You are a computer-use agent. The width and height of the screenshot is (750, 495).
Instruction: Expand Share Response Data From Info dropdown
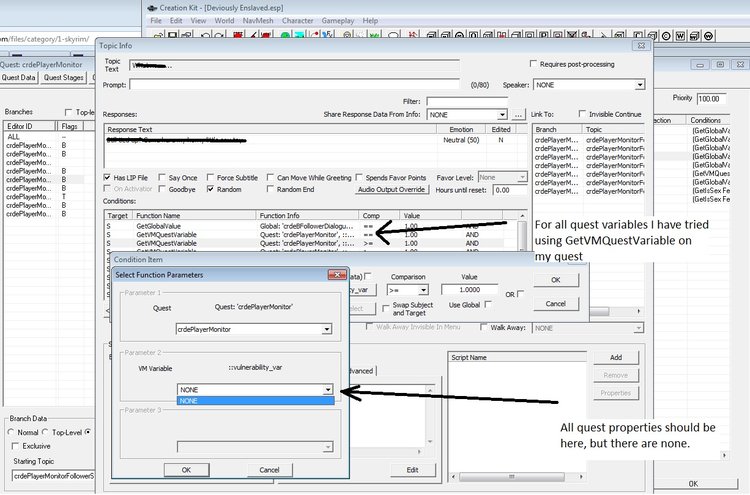pyautogui.click(x=502, y=115)
